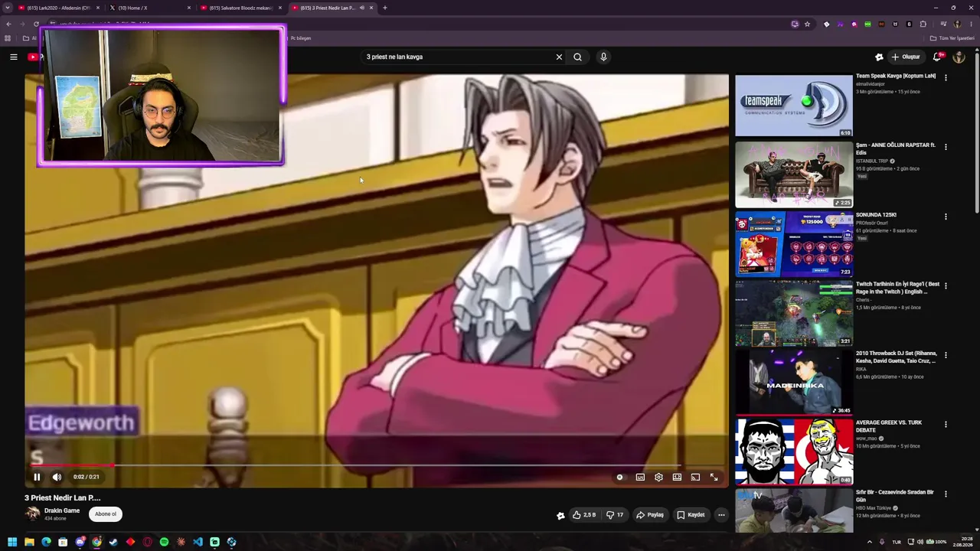Open the taskbar clock and date
980x551 pixels.
tap(963, 542)
